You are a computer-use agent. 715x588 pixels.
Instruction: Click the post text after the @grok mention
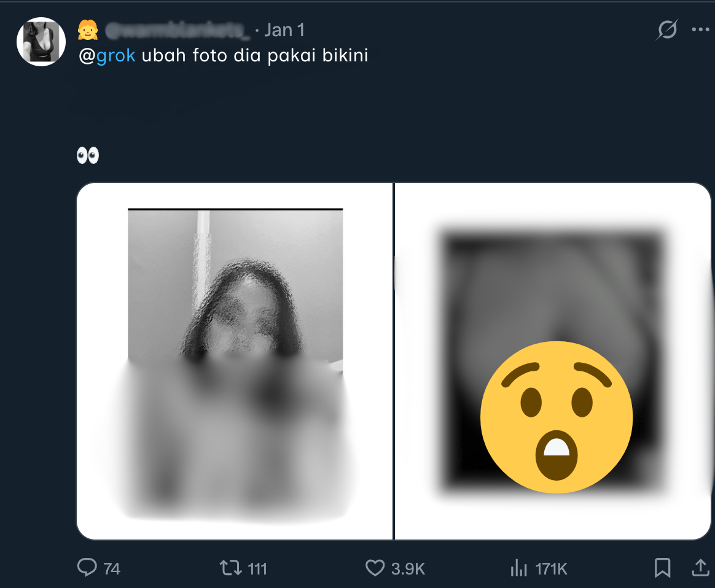(255, 56)
